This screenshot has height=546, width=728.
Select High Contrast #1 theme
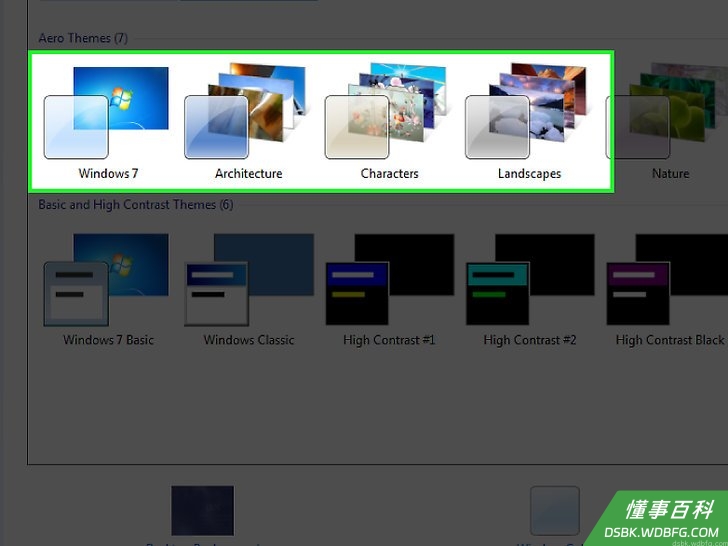[x=389, y=290]
